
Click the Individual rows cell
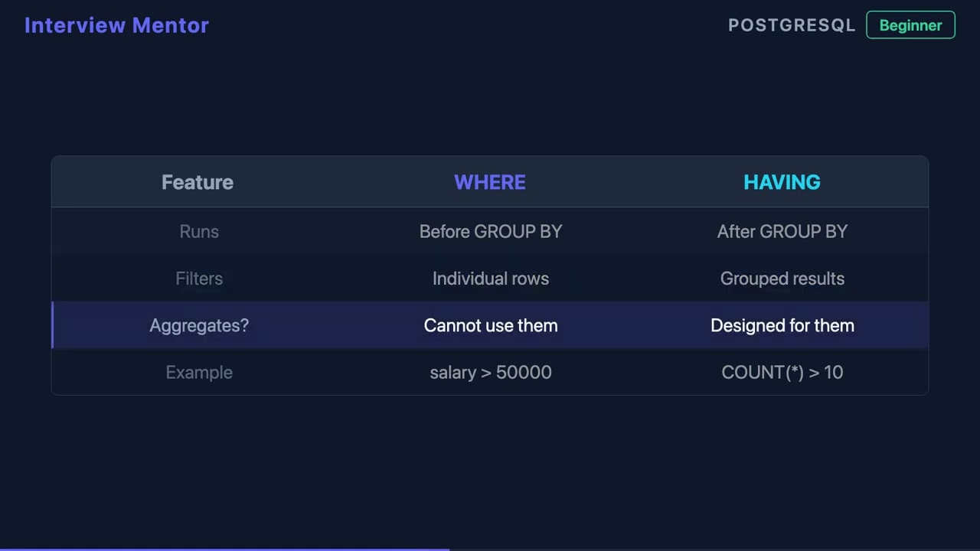point(491,279)
